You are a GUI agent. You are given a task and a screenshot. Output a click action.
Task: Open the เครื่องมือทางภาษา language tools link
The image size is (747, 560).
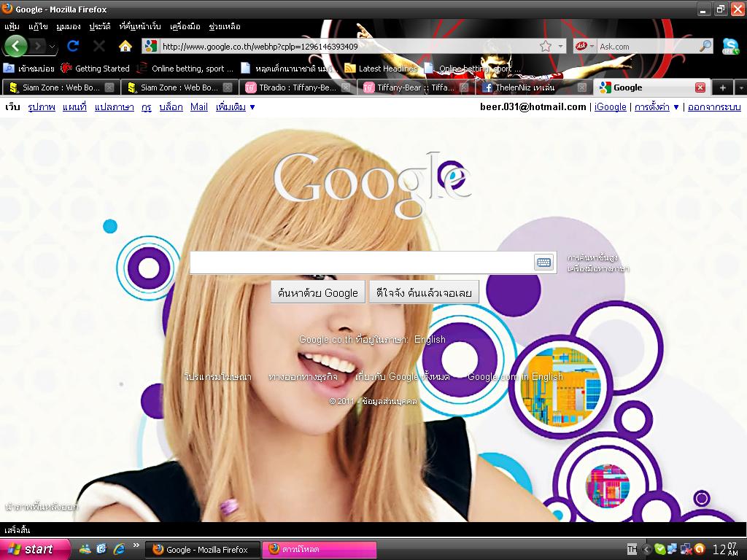point(598,269)
